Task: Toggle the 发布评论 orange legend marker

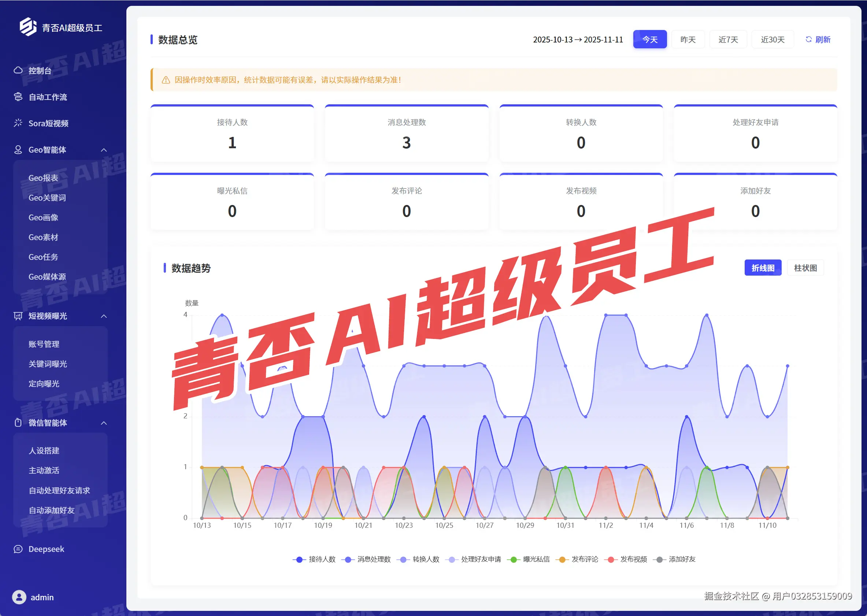Action: [x=562, y=559]
